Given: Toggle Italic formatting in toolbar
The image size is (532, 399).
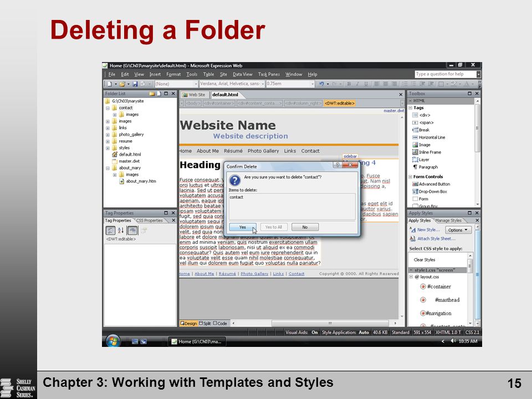Looking at the screenshot, I should (x=357, y=84).
